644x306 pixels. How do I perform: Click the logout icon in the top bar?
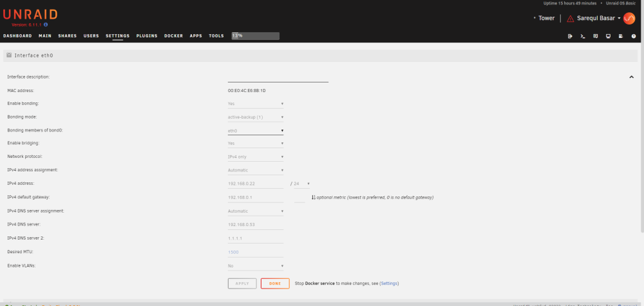[x=570, y=36]
